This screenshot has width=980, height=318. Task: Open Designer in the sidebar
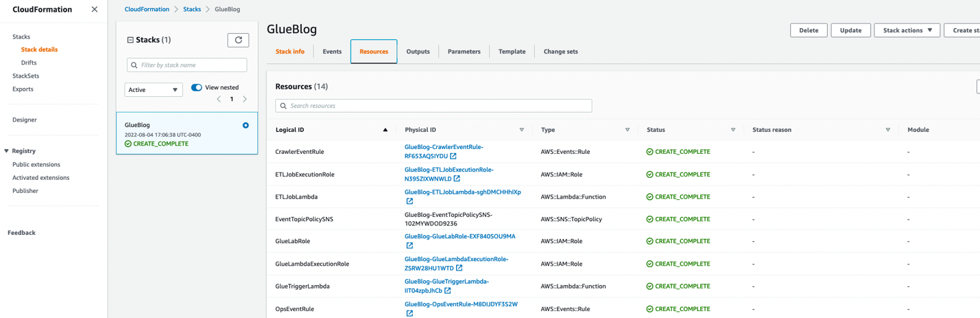25,120
